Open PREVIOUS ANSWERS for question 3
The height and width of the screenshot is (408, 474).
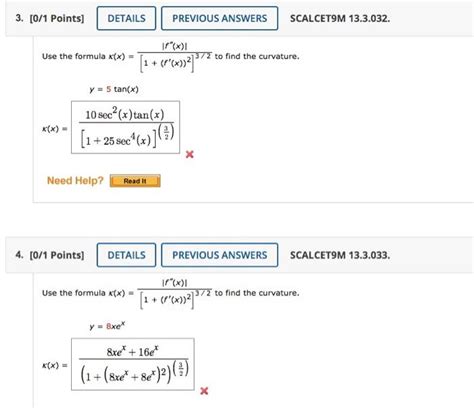tap(220, 18)
